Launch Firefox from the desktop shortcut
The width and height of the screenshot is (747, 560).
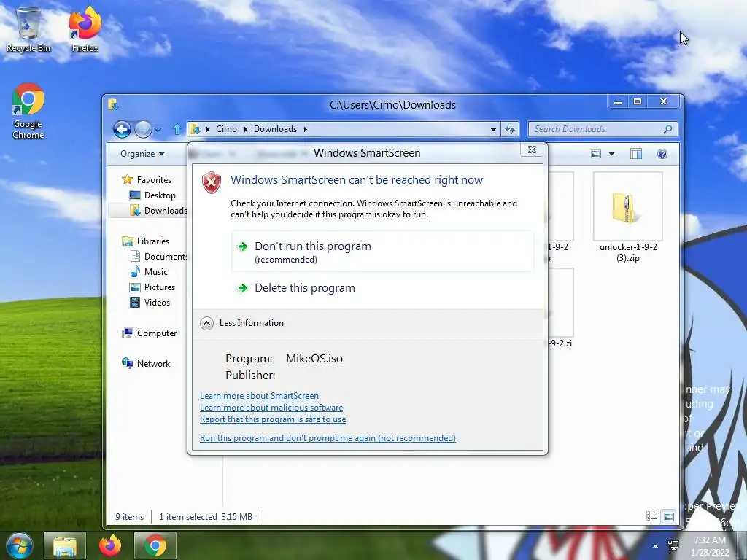click(x=85, y=29)
